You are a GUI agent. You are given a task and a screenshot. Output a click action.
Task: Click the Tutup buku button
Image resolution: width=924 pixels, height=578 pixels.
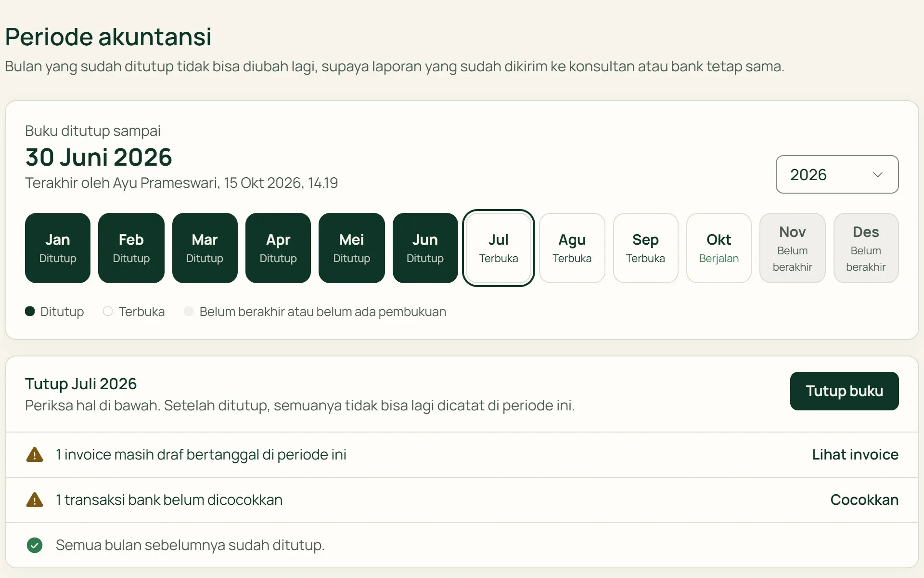(x=844, y=391)
